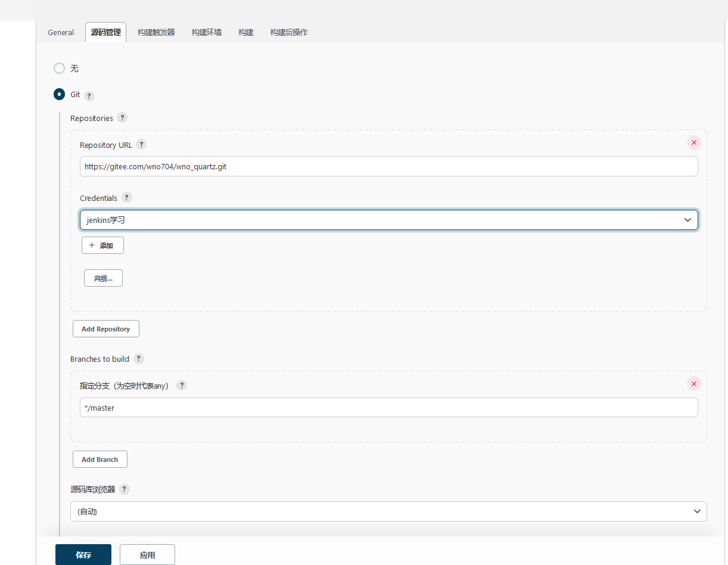Show help for Repositories section
The image size is (728, 565).
point(122,117)
